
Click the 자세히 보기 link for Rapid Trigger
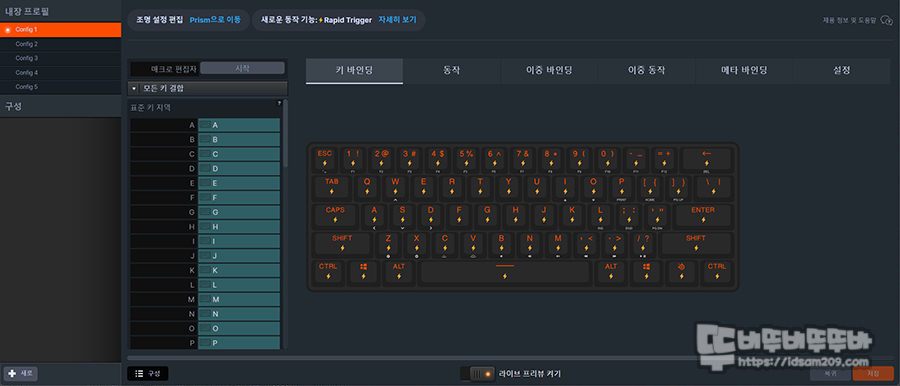tap(397, 20)
